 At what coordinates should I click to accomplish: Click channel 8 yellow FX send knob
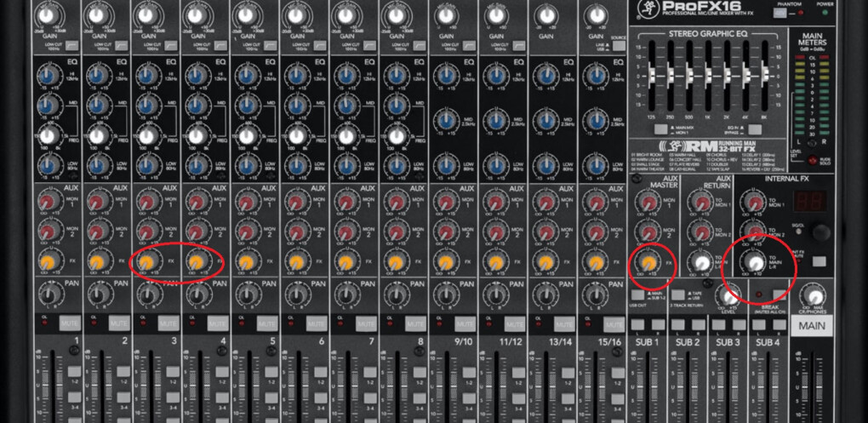tap(395, 260)
